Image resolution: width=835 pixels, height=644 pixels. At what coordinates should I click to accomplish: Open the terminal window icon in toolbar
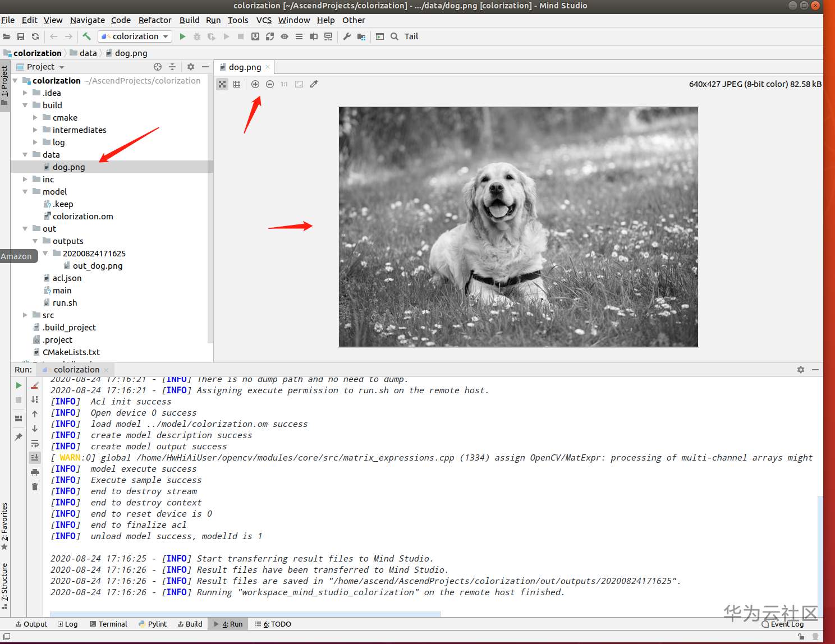(380, 36)
